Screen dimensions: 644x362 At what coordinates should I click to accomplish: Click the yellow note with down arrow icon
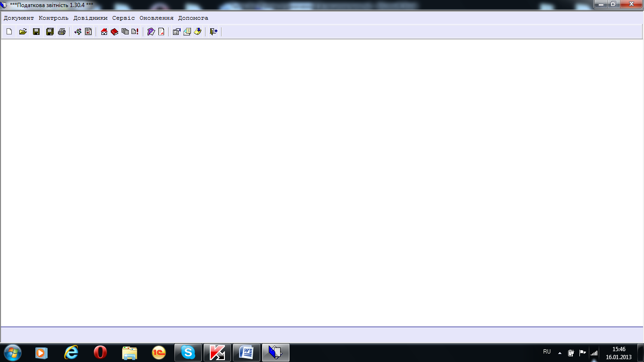(x=198, y=32)
